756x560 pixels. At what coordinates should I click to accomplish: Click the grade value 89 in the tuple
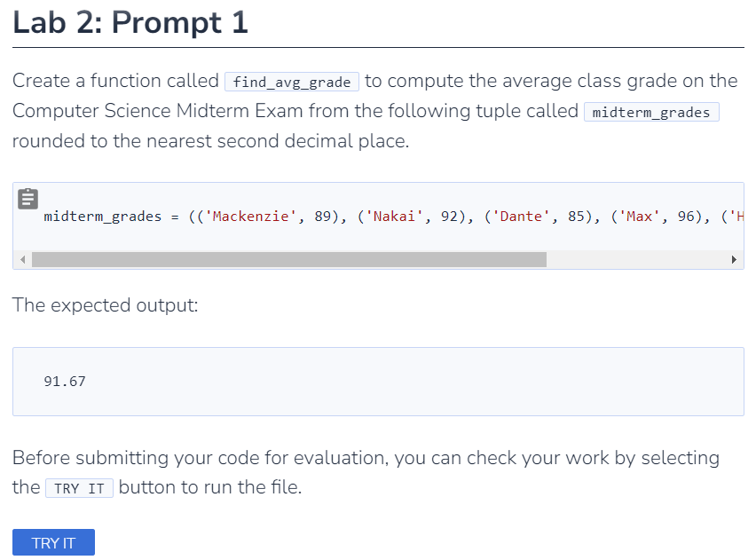click(323, 216)
